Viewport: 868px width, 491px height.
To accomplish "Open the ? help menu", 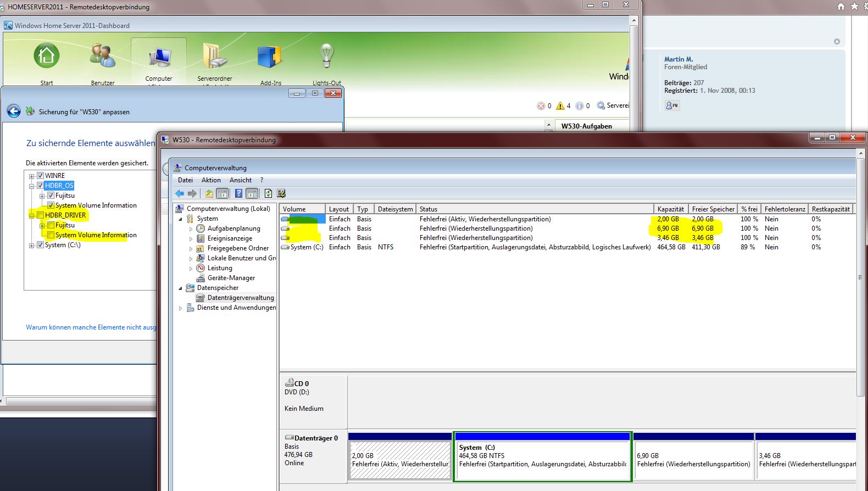I will click(262, 180).
